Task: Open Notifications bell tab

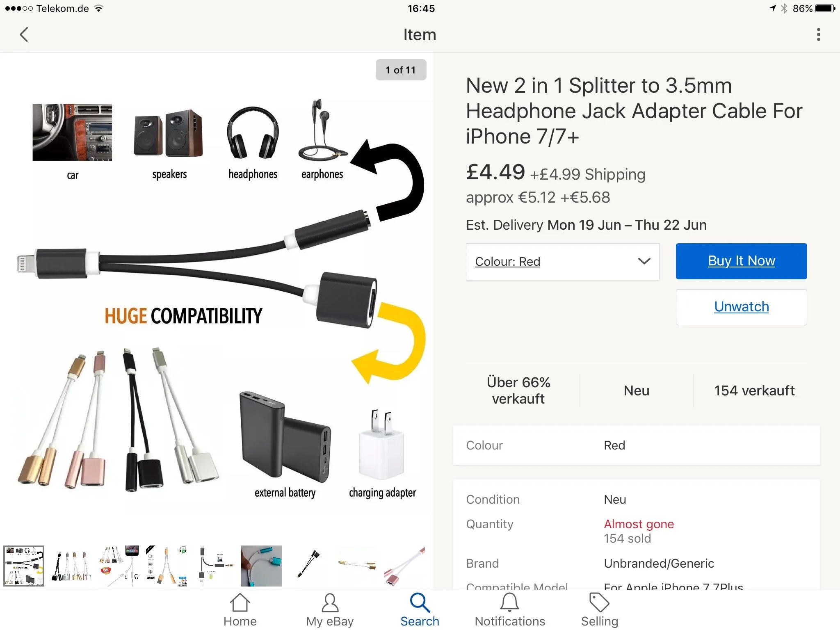Action: point(510,610)
